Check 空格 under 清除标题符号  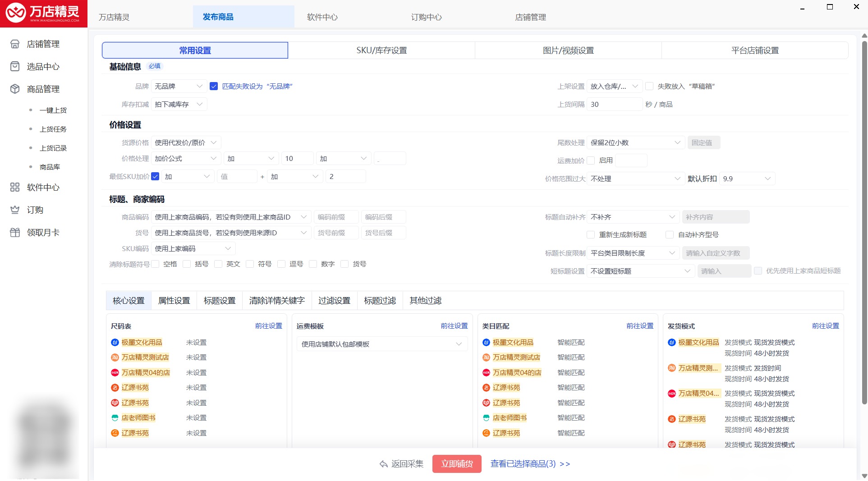click(x=155, y=264)
